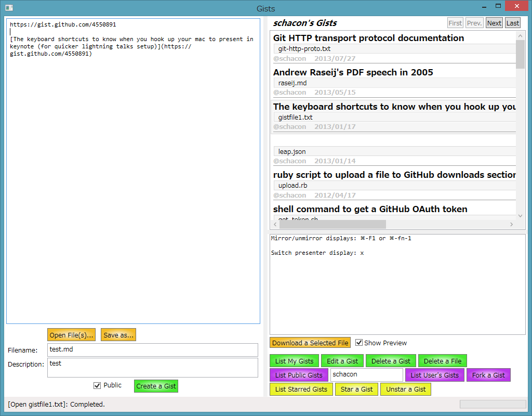Minimize the Gists window
Viewport: 532px width, 416px height.
coord(484,6)
